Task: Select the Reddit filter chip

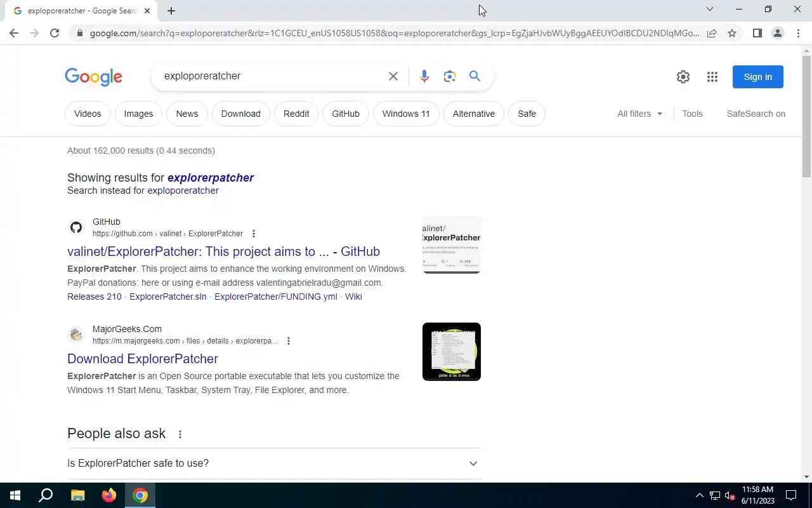Action: pos(296,114)
